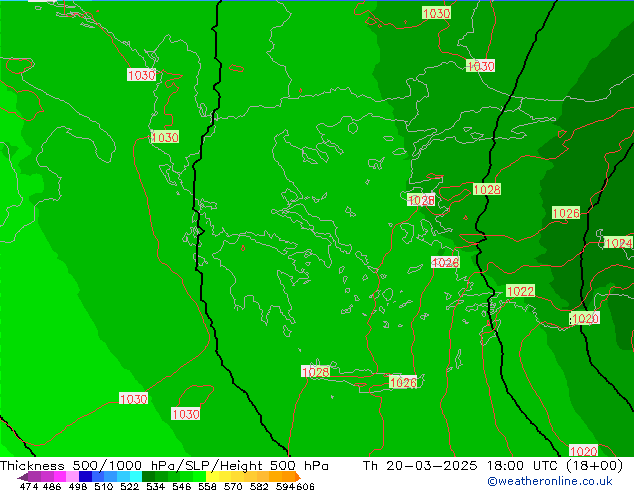Click the 1026 label at eastern Crete
Screen dimensions: 634x490
point(403,382)
